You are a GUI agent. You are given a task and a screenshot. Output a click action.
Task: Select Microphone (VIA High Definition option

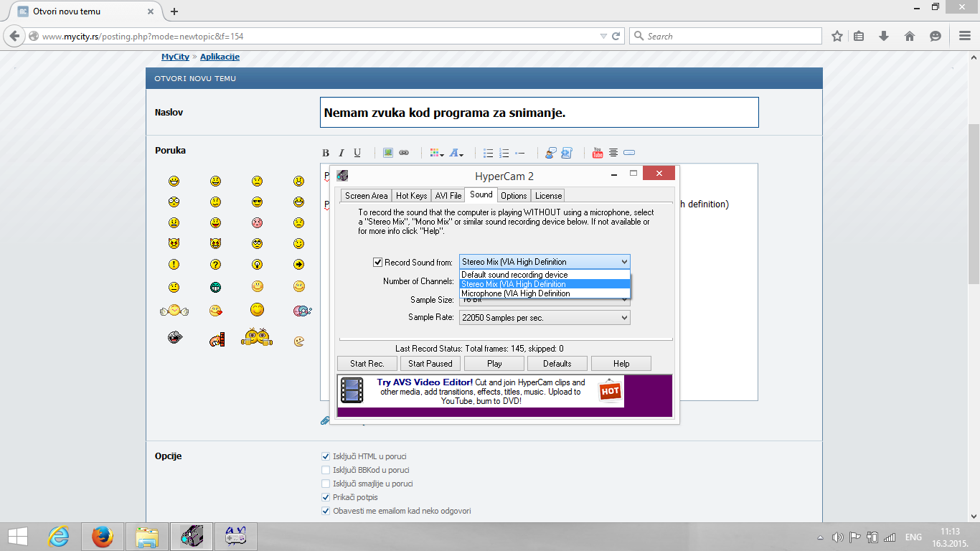[545, 293]
